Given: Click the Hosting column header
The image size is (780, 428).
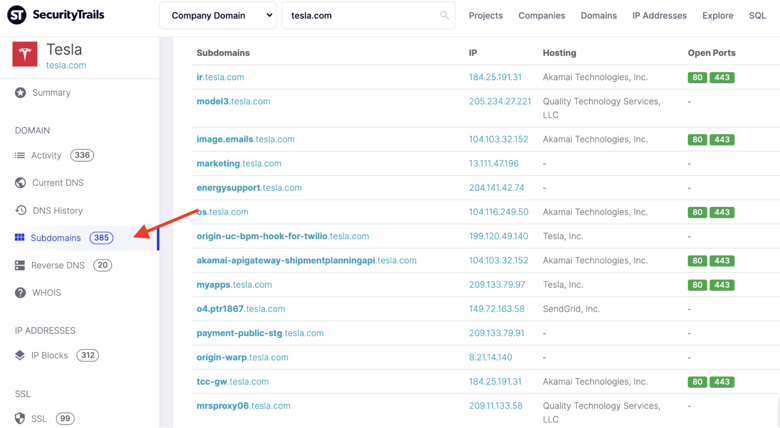Looking at the screenshot, I should click(x=559, y=53).
